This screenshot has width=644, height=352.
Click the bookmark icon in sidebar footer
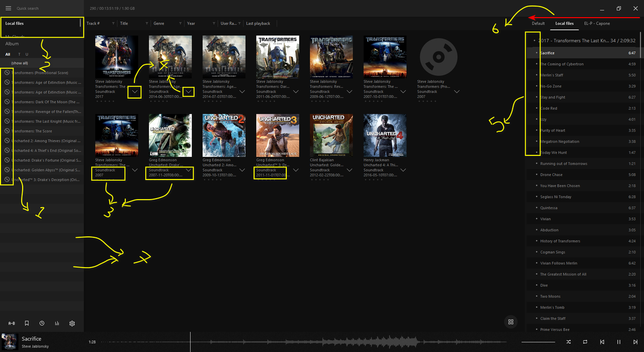pyautogui.click(x=27, y=323)
